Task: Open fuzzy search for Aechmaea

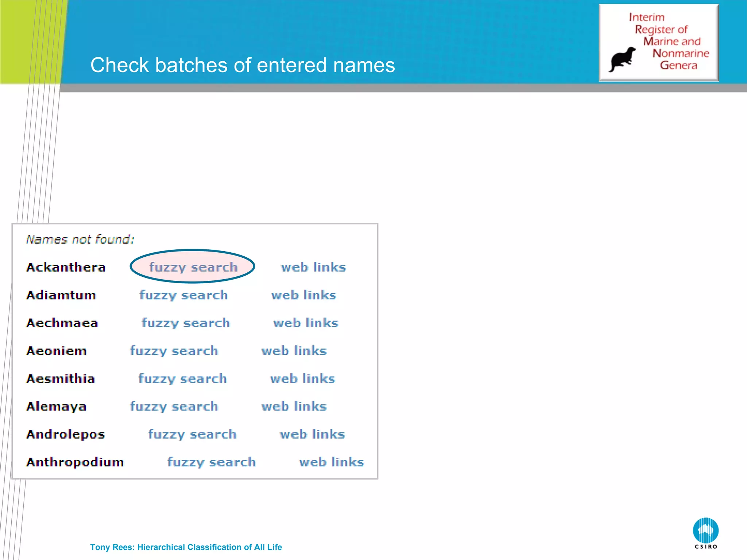Action: coord(186,323)
